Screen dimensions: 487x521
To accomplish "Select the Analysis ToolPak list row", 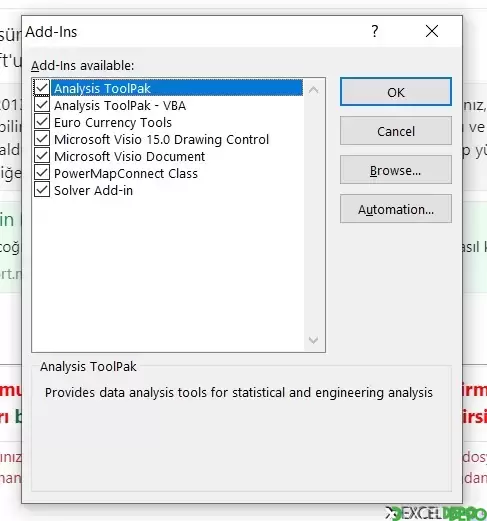I will [x=177, y=88].
